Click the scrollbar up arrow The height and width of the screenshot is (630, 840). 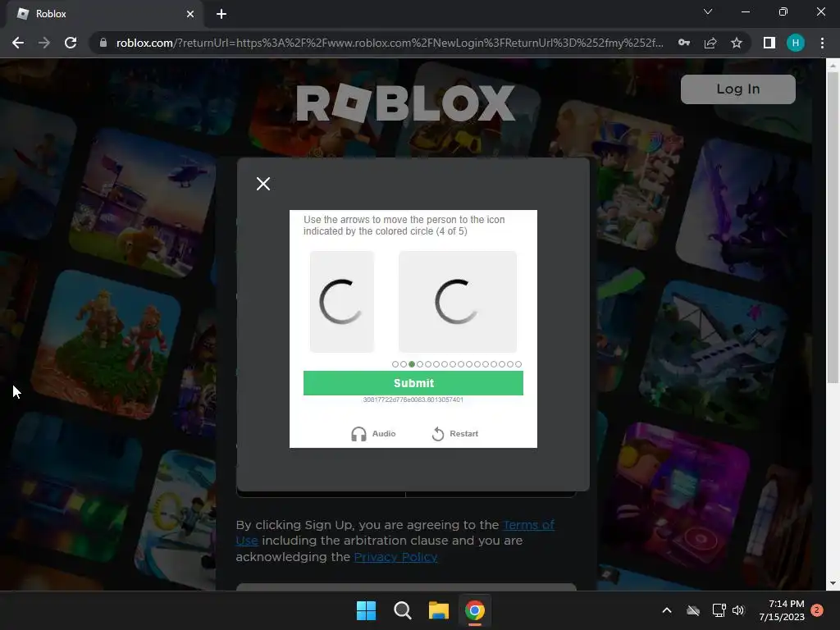pyautogui.click(x=833, y=66)
